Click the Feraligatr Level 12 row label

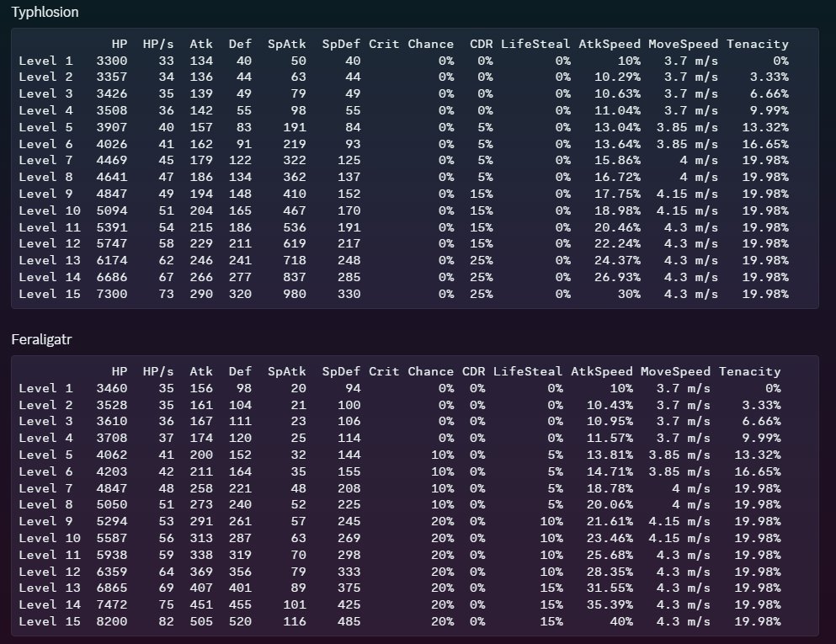(x=50, y=572)
